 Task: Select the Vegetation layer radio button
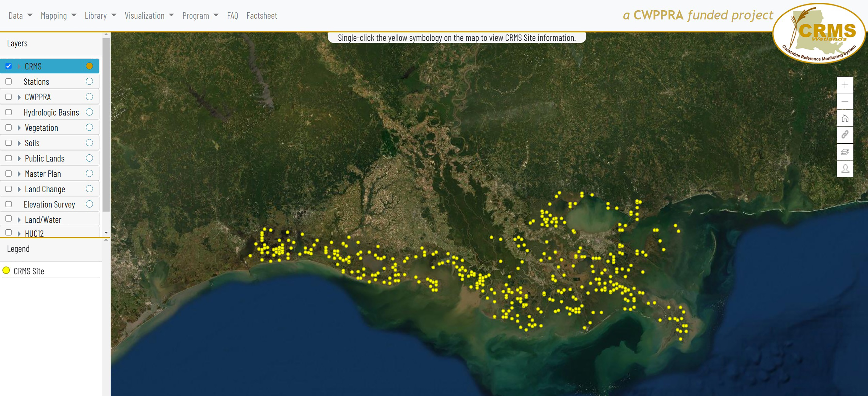[89, 128]
